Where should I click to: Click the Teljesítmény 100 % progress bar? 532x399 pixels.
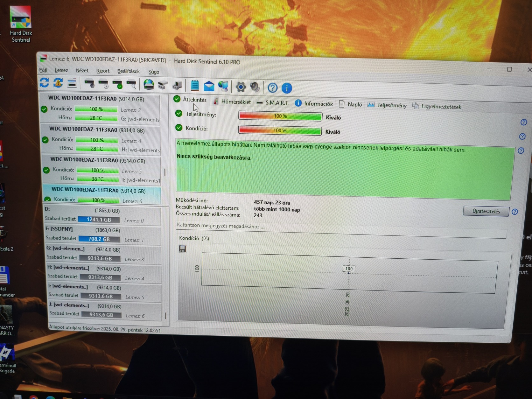[280, 116]
